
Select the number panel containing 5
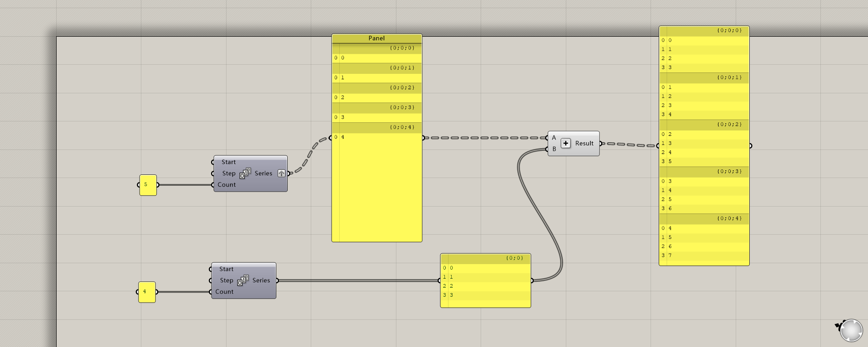(148, 185)
